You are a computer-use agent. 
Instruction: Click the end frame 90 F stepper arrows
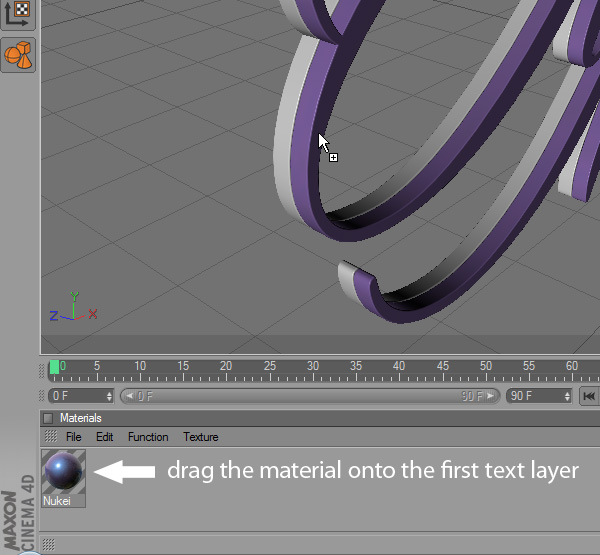(x=568, y=396)
